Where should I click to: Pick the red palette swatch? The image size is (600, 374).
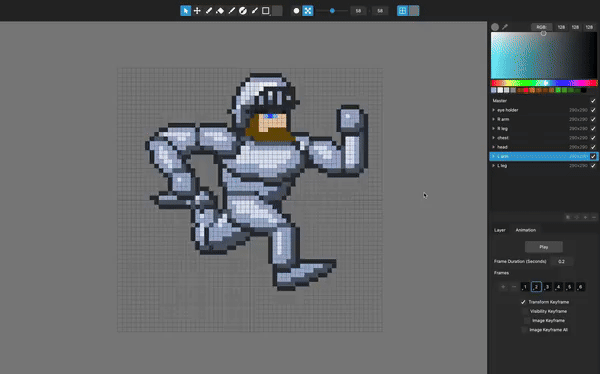[x=526, y=90]
